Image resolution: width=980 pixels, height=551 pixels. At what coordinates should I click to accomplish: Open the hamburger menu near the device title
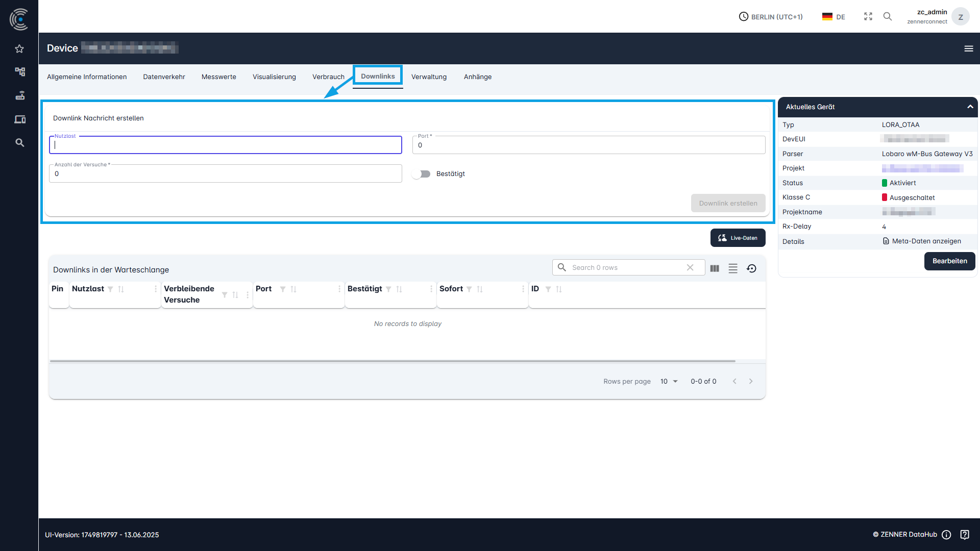[x=969, y=48]
